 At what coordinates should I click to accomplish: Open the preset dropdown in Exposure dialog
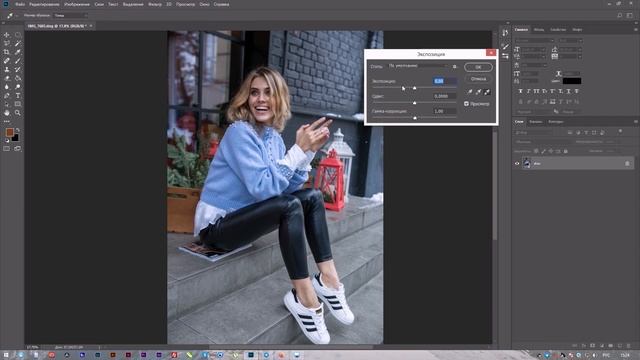(x=418, y=66)
